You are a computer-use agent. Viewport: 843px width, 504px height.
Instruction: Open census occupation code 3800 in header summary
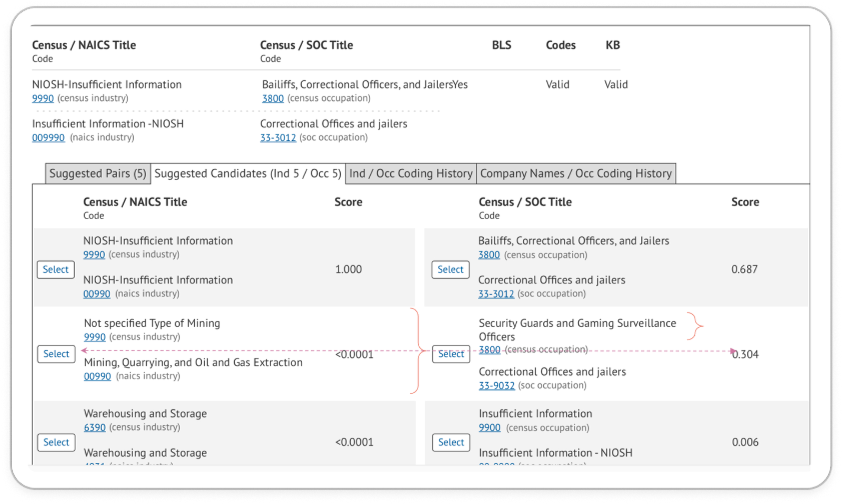[273, 99]
